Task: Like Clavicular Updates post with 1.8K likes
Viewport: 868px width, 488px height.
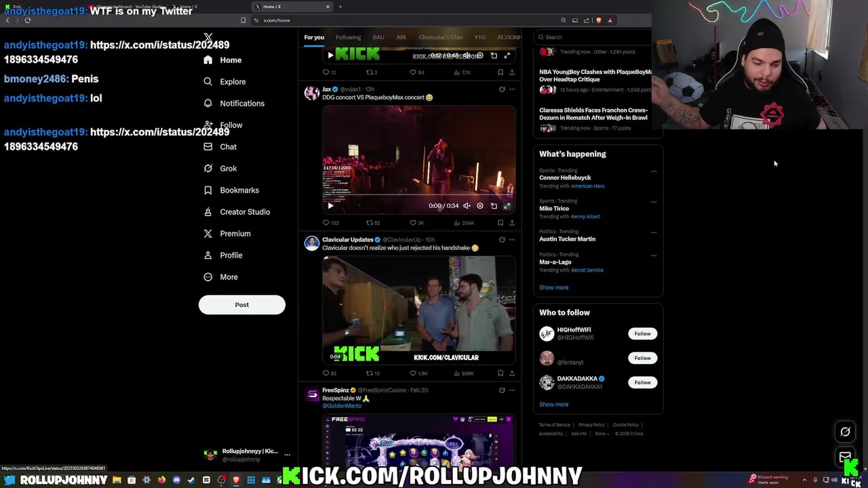Action: tap(418, 373)
